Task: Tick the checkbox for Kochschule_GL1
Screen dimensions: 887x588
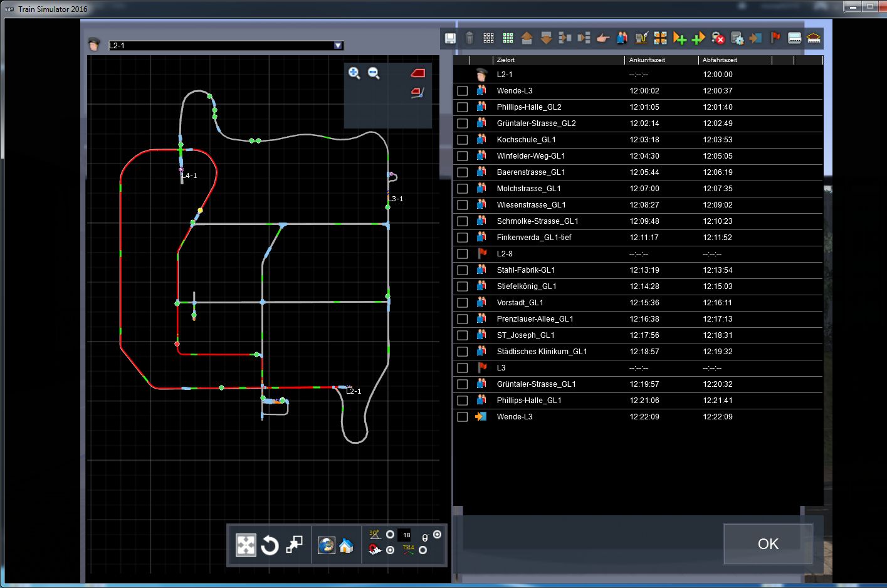Action: pos(463,140)
